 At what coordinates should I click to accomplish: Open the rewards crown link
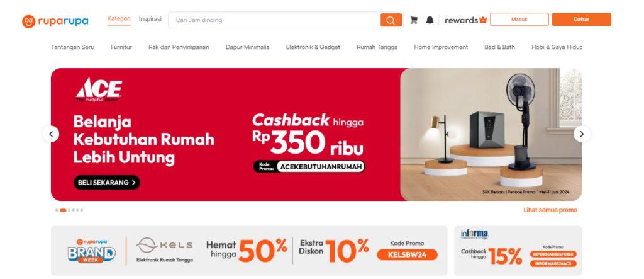click(x=466, y=20)
